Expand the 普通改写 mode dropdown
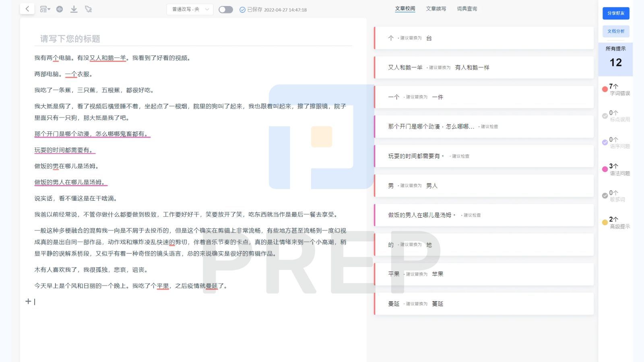The width and height of the screenshot is (644, 362). [190, 9]
